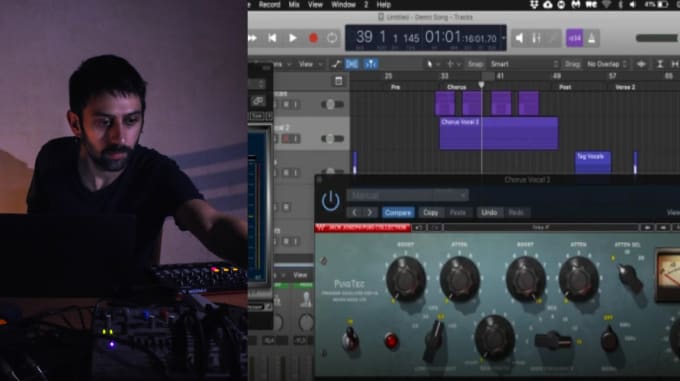Click the playhead handle in the ruler
680x381 pixels.
(x=481, y=85)
